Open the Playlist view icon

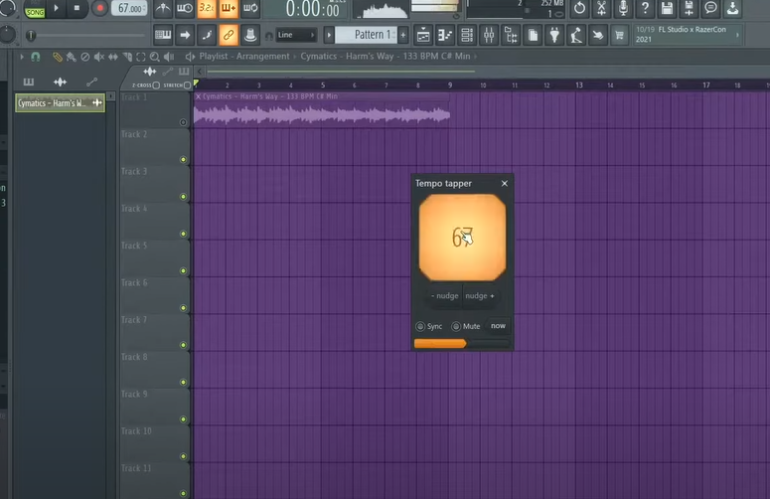click(x=423, y=35)
